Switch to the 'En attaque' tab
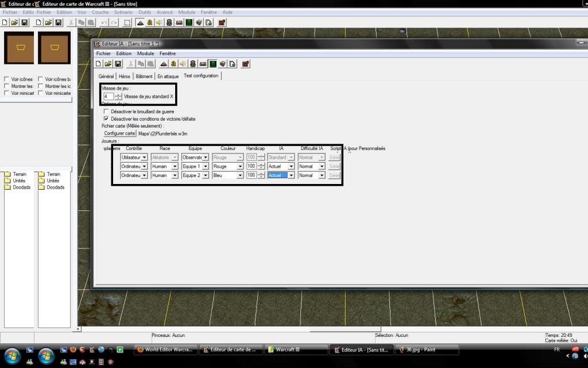The height and width of the screenshot is (368, 588). pos(168,76)
